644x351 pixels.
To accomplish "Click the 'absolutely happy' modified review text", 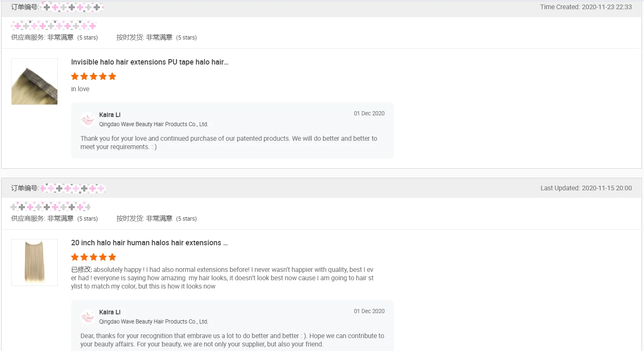I will [222, 278].
